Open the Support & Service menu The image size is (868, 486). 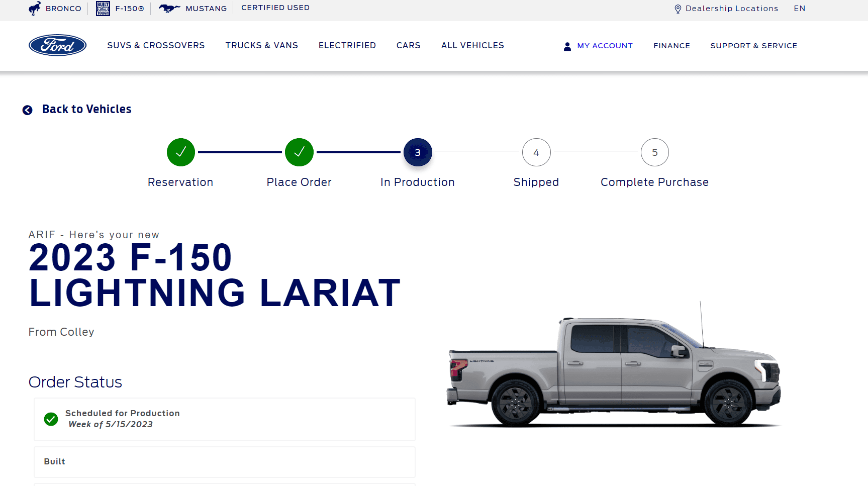(x=753, y=46)
